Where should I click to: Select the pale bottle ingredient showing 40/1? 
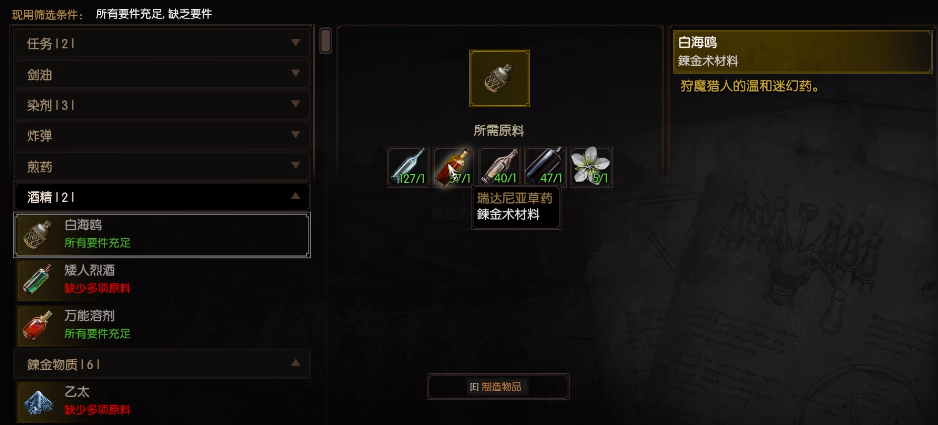(x=500, y=167)
